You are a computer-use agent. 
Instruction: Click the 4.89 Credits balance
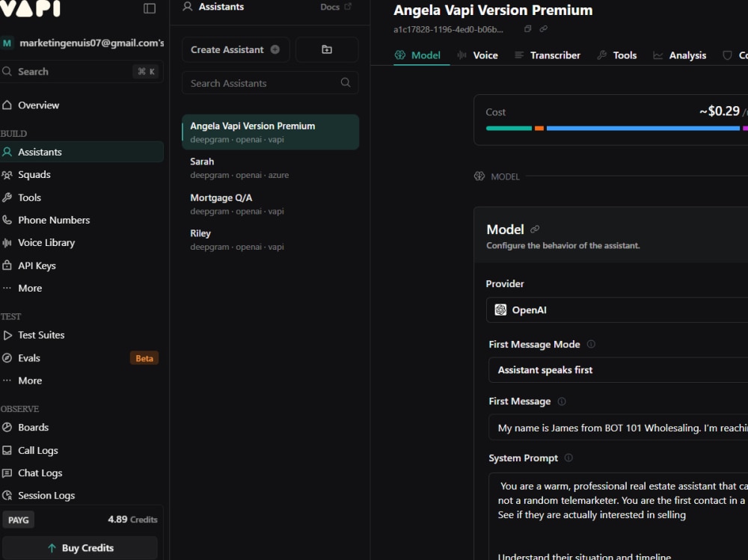coord(132,520)
